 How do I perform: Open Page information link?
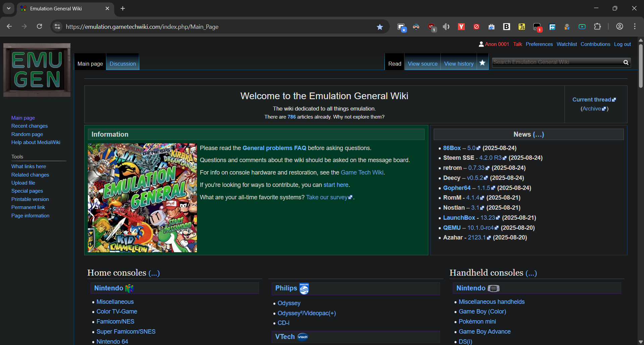click(x=30, y=216)
